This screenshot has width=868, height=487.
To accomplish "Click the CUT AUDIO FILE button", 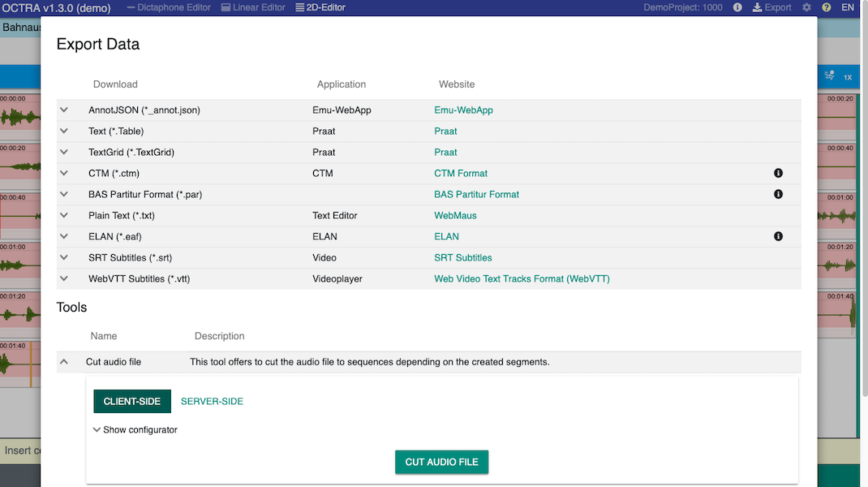I will coord(442,462).
